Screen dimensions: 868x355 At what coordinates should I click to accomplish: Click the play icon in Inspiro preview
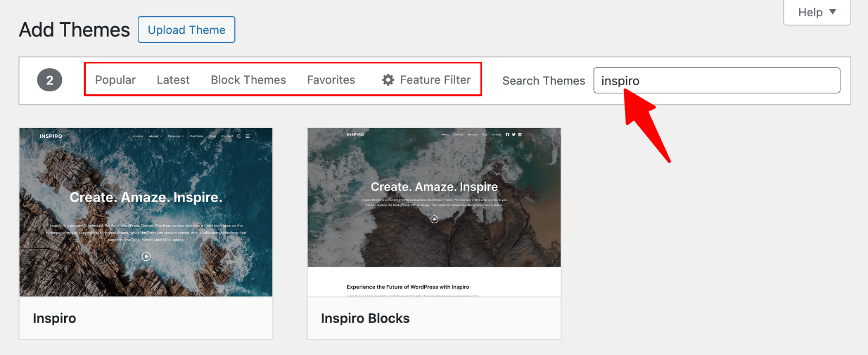click(146, 256)
